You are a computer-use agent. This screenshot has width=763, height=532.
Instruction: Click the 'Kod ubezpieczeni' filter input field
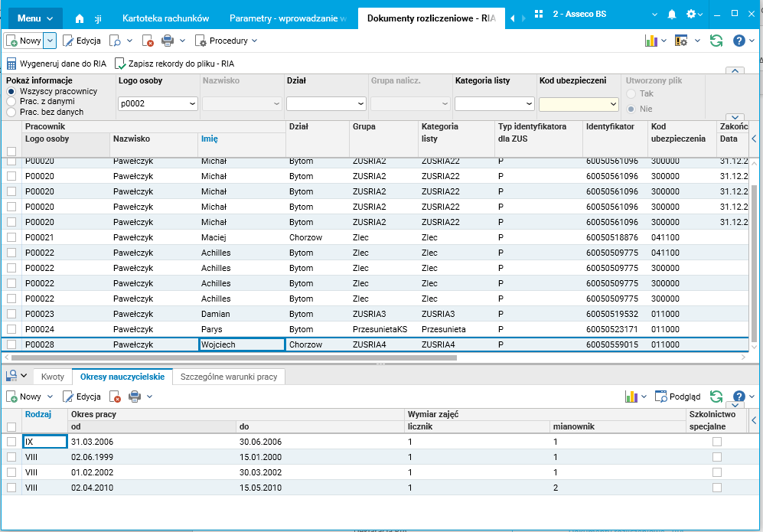[573, 104]
